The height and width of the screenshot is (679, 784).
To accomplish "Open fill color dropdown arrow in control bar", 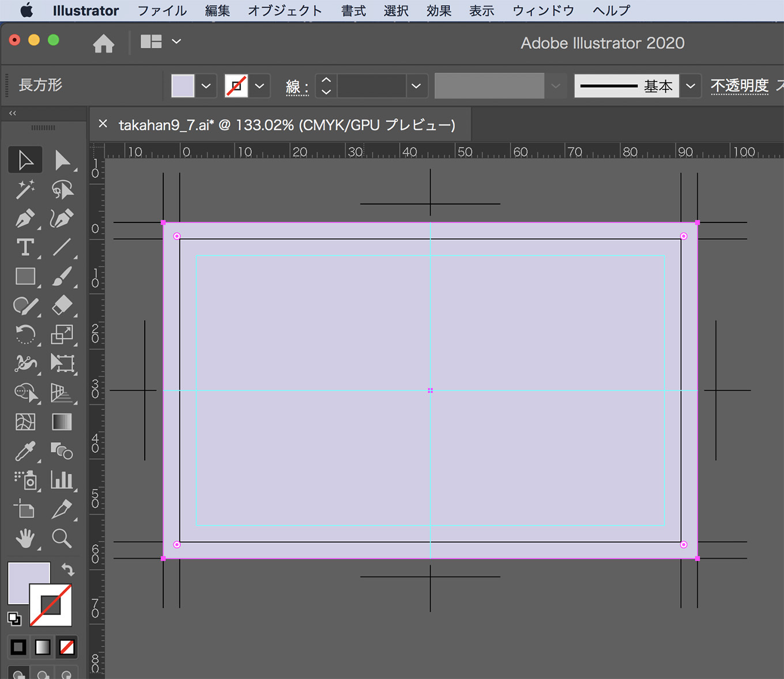I will click(x=206, y=86).
